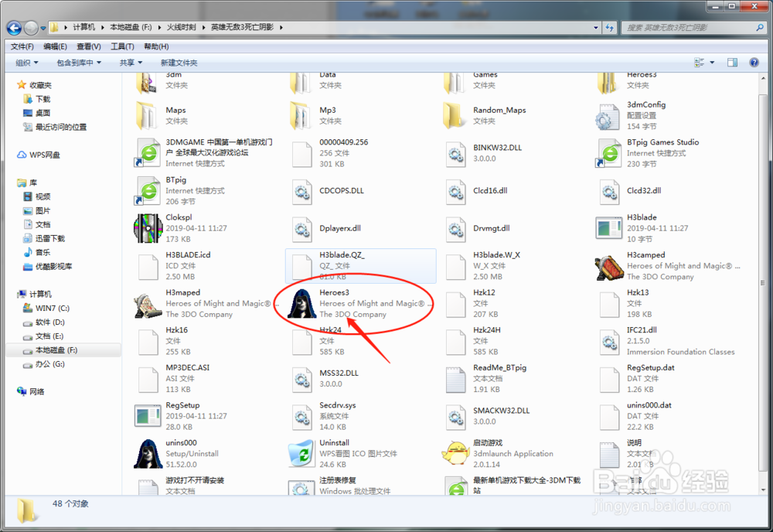Click the back navigation arrow
Viewport: 773px width, 532px height.
(14, 28)
